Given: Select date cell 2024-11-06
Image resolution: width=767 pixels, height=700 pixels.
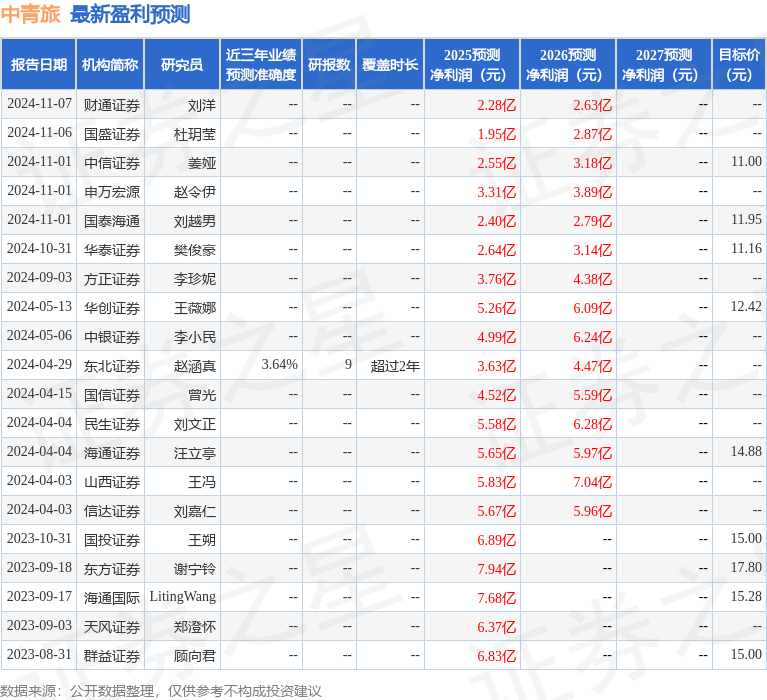Looking at the screenshot, I should (39, 133).
